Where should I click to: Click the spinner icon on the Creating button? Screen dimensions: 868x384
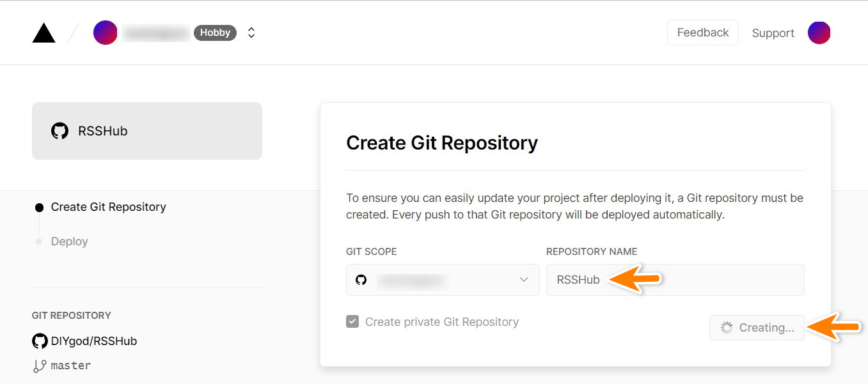point(726,327)
